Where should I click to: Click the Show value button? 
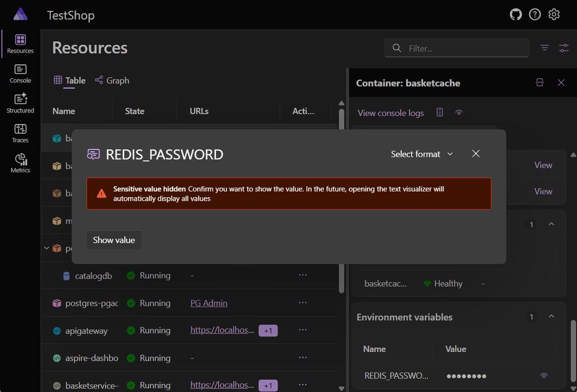click(114, 240)
